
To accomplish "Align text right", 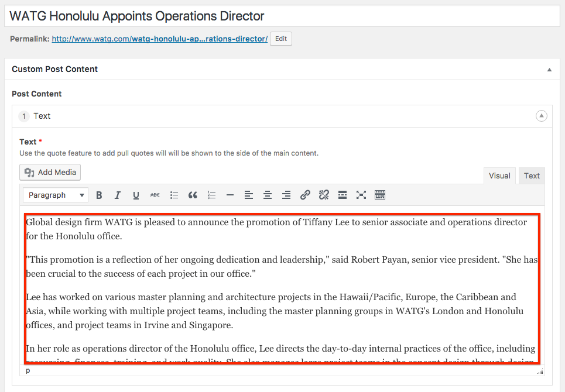I will 286,195.
